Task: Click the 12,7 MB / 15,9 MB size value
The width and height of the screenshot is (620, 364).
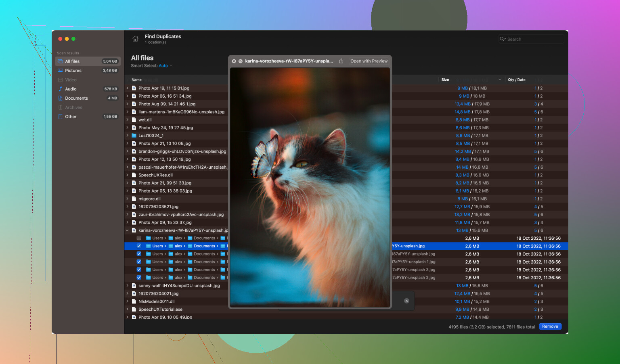Action: tap(472, 207)
